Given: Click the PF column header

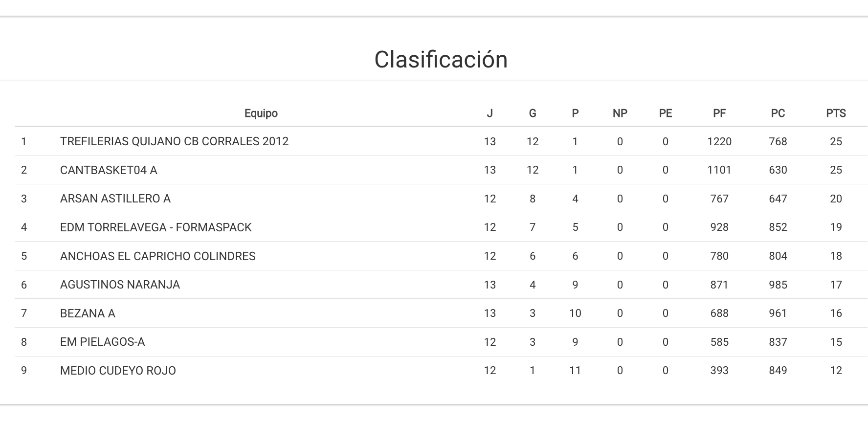Looking at the screenshot, I should coord(719,113).
